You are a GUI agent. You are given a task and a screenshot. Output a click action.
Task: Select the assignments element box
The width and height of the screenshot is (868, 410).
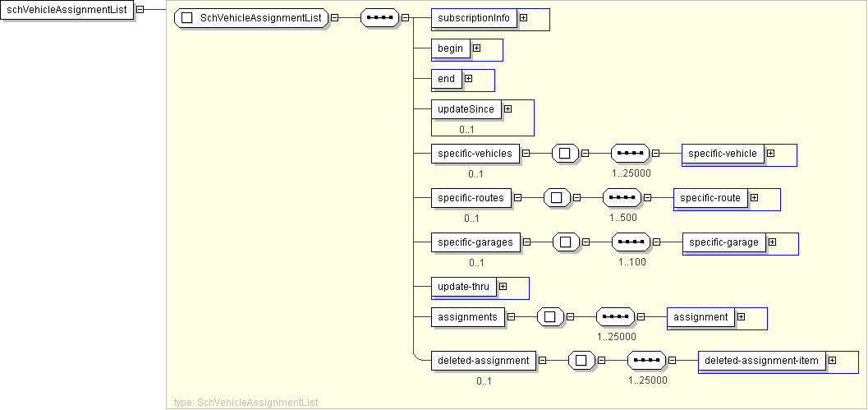pos(467,317)
